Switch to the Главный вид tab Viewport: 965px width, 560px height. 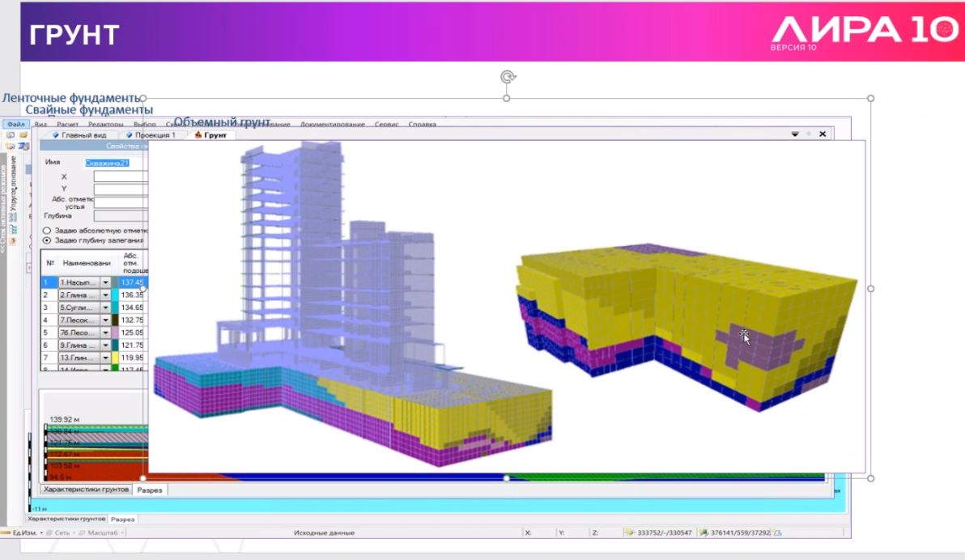pyautogui.click(x=79, y=135)
